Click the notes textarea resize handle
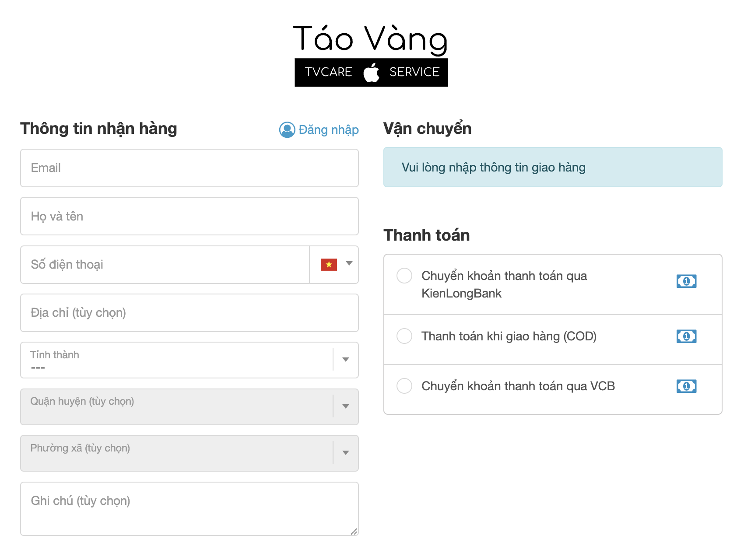Screen dimensions: 737x560 [x=354, y=532]
